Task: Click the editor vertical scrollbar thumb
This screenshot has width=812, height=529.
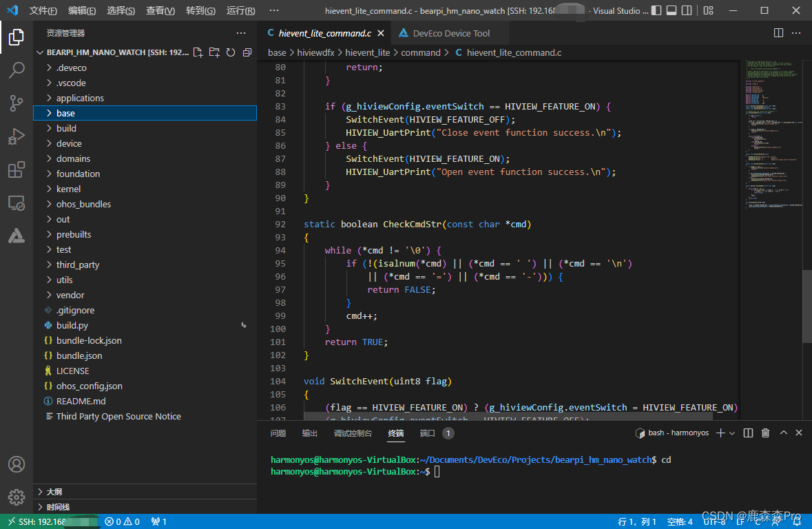Action: pyautogui.click(x=806, y=307)
